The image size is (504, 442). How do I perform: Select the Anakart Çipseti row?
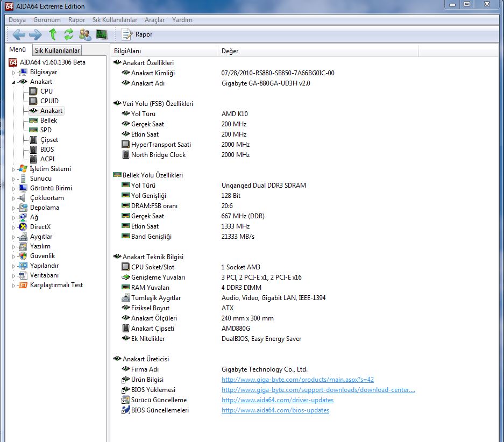pos(186,329)
